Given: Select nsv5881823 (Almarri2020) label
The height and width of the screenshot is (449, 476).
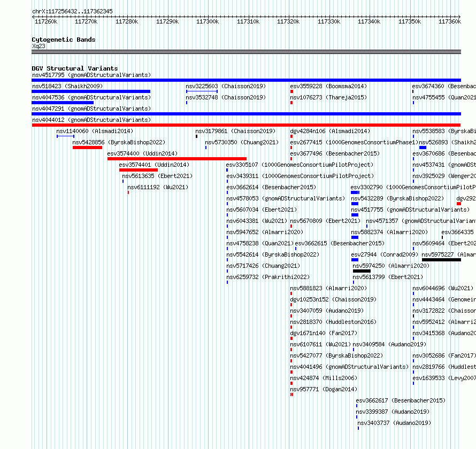Looking at the screenshot, I should click(328, 288).
